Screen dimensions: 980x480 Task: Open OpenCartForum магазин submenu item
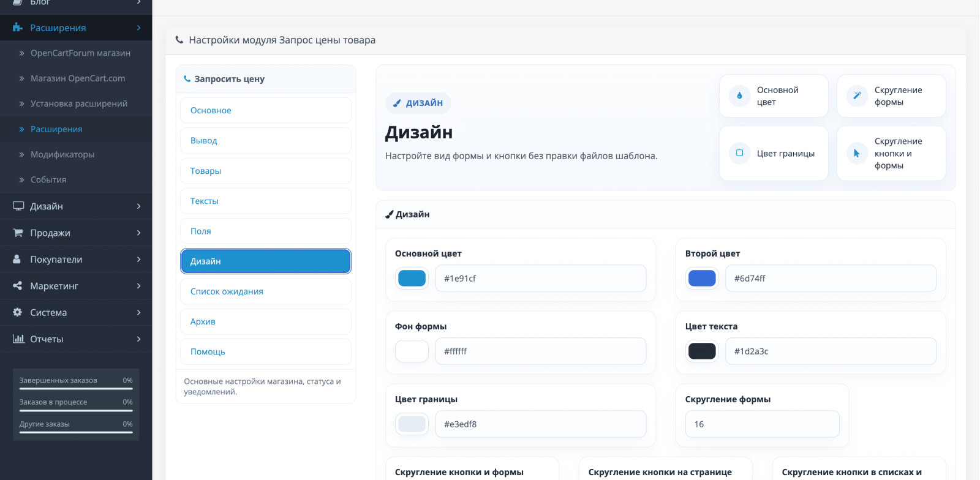coord(76,53)
